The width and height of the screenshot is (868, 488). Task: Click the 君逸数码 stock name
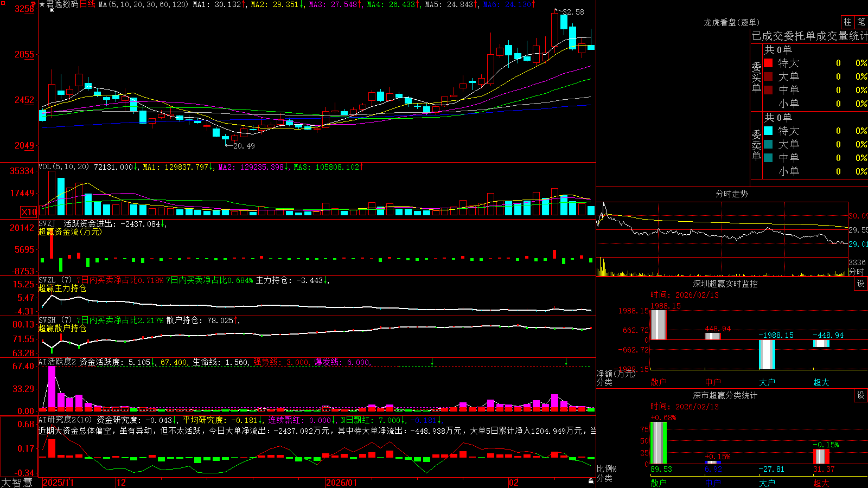coord(62,4)
